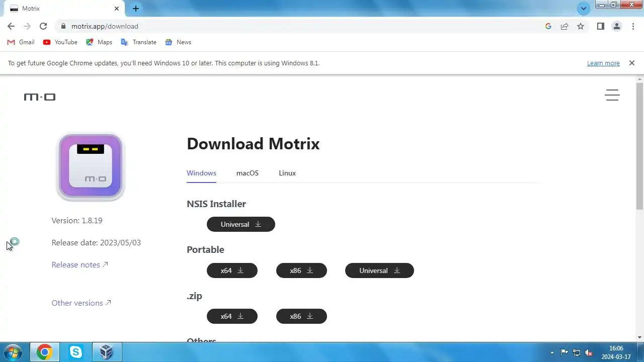Click Learn more link
The image size is (644, 362).
pyautogui.click(x=603, y=63)
